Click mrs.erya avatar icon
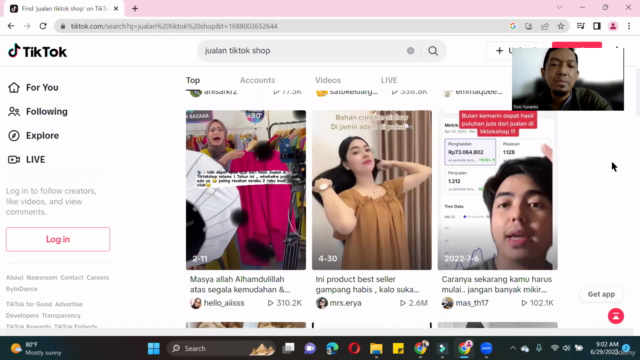The height and width of the screenshot is (360, 640). pyautogui.click(x=322, y=303)
